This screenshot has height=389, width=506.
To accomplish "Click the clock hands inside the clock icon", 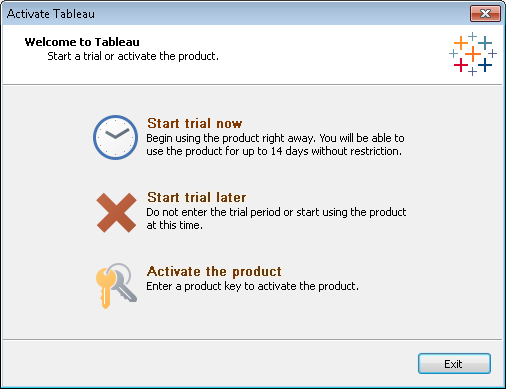I will coord(117,134).
